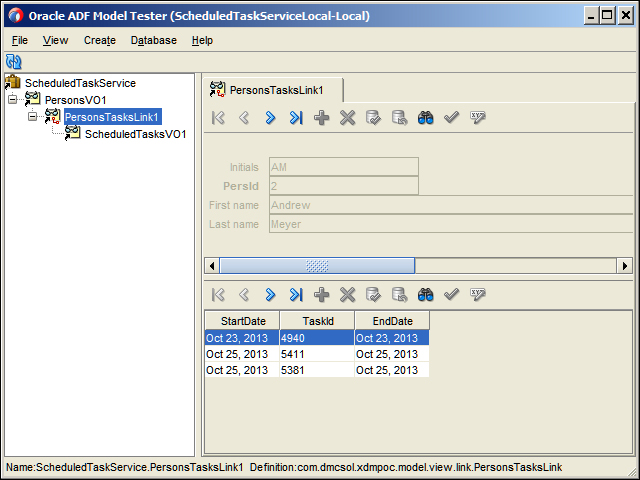Open the File menu

pos(20,40)
